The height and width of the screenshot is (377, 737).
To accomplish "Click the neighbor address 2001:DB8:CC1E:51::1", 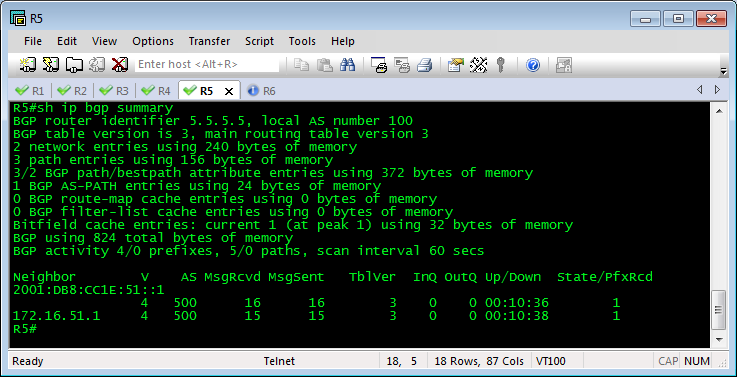I will click(88, 290).
